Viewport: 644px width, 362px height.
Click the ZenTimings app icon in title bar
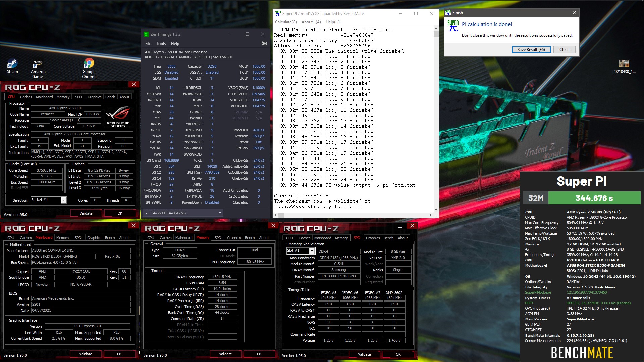point(146,34)
